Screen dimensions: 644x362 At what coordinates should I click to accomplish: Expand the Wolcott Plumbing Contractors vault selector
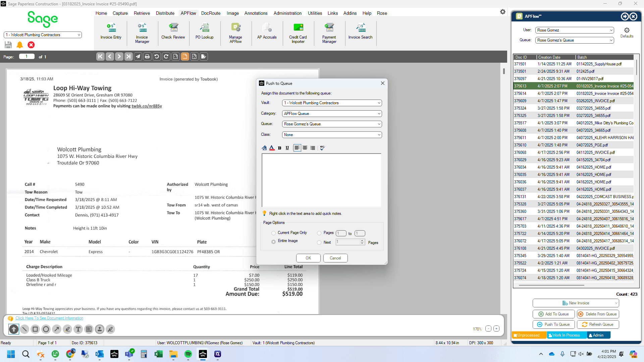(79, 35)
